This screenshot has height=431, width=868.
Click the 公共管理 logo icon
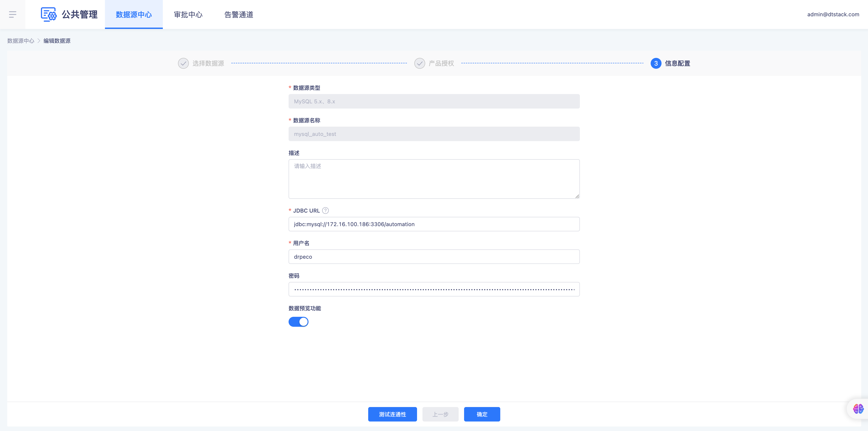49,14
